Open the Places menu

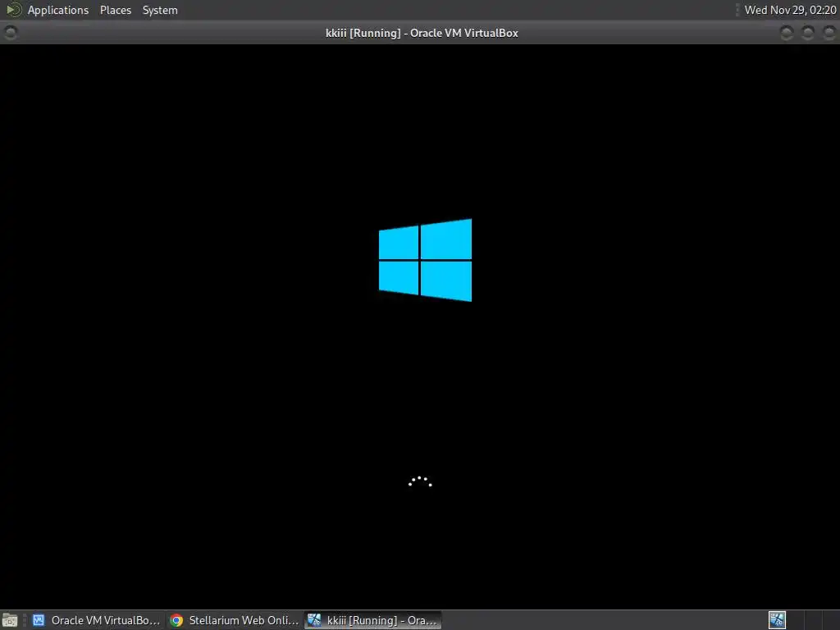point(115,10)
